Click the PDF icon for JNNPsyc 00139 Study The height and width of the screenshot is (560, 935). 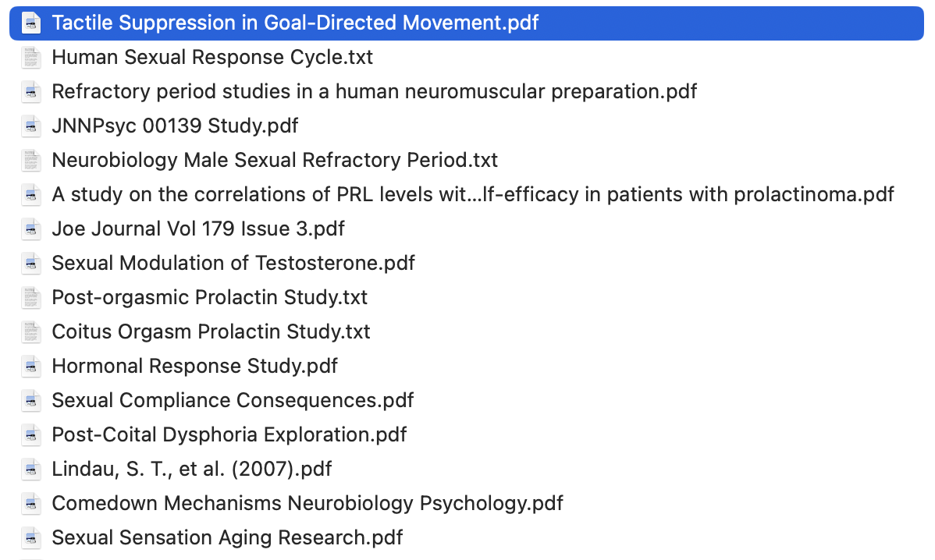coord(32,126)
